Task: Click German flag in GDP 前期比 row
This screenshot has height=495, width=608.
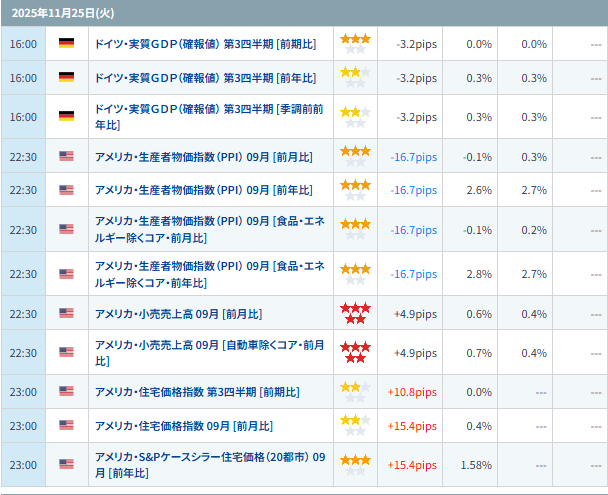Action: tap(67, 44)
